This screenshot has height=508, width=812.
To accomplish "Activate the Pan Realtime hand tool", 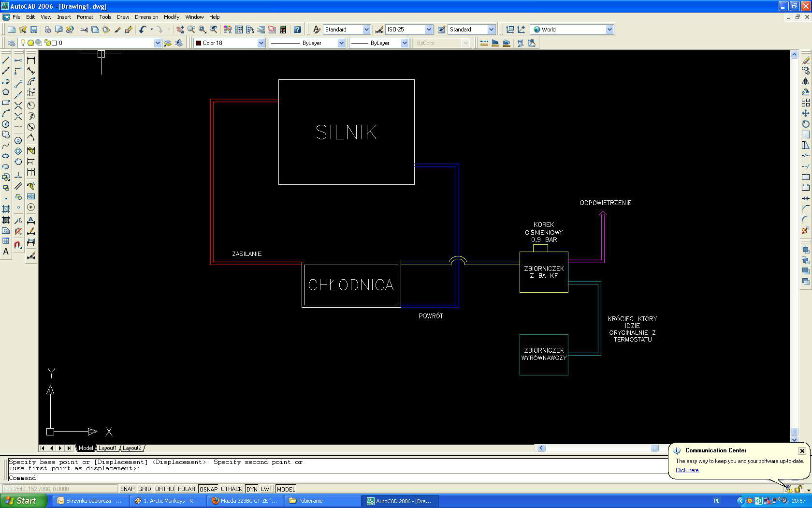I will pos(180,30).
